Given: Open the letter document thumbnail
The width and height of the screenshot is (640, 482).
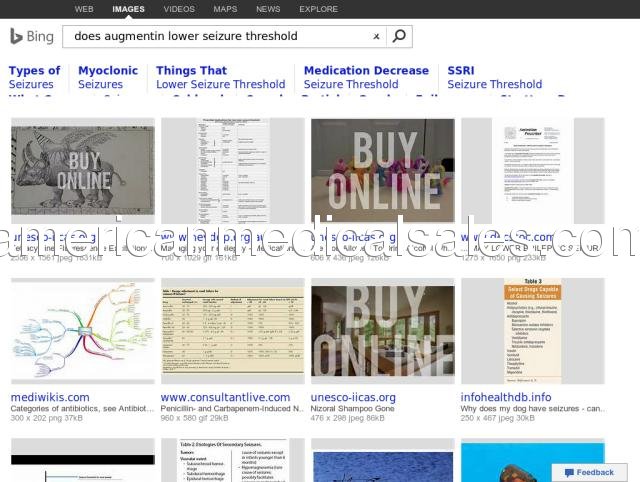Looking at the screenshot, I should coord(533,171).
